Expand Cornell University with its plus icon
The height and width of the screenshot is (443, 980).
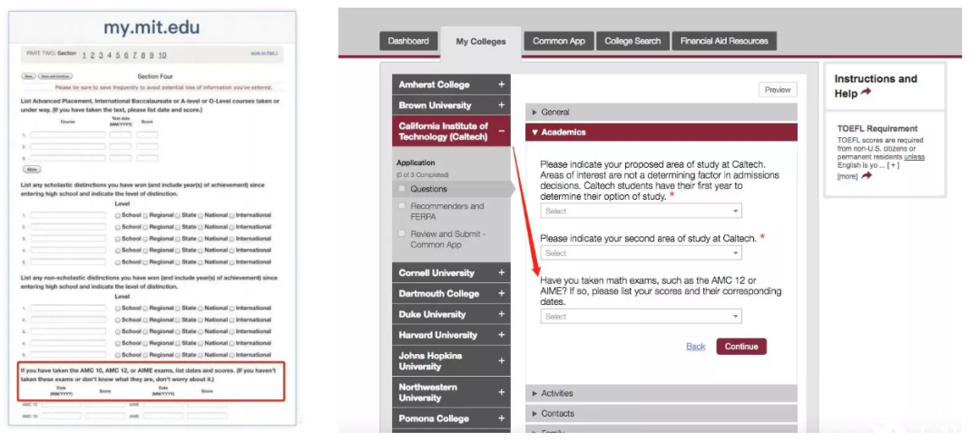[501, 272]
